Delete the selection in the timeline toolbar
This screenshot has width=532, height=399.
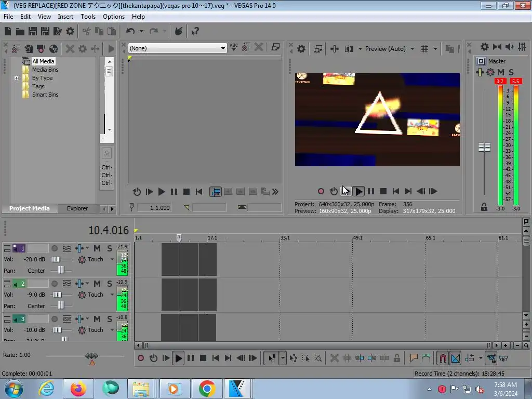pos(334,358)
